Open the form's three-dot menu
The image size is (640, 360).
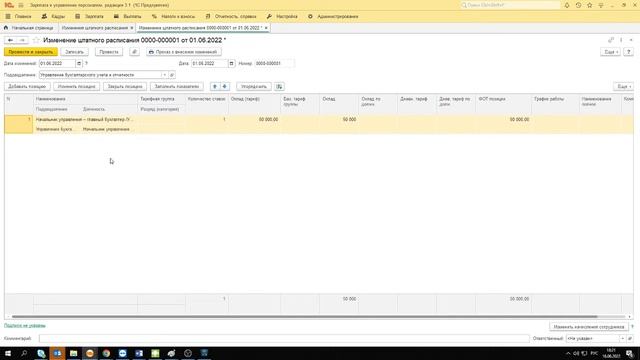pyautogui.click(x=621, y=40)
